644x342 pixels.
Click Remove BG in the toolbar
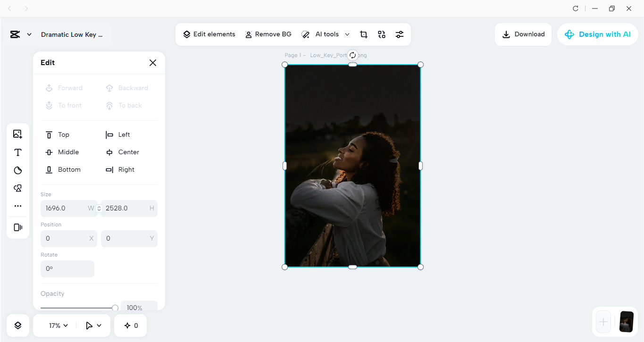click(x=268, y=34)
